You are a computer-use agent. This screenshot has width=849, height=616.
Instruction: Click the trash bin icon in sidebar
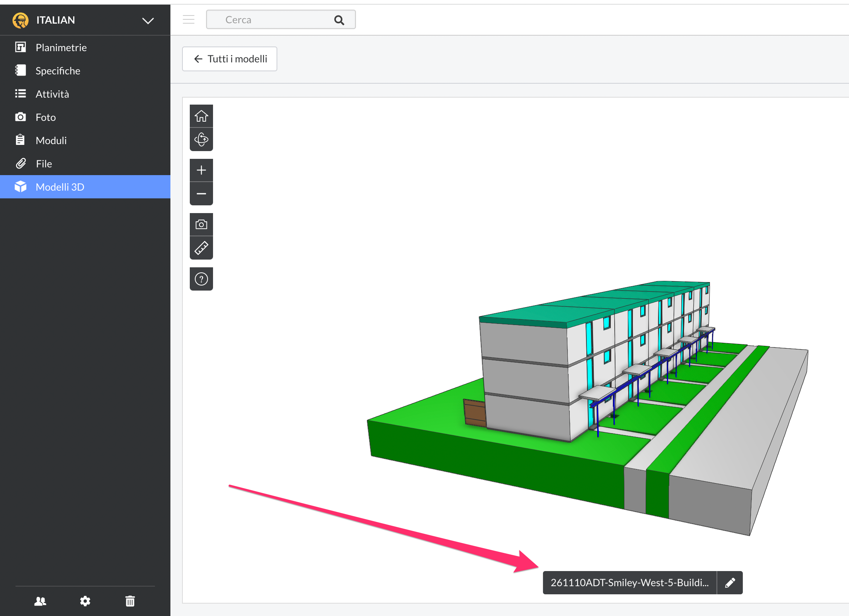130,601
